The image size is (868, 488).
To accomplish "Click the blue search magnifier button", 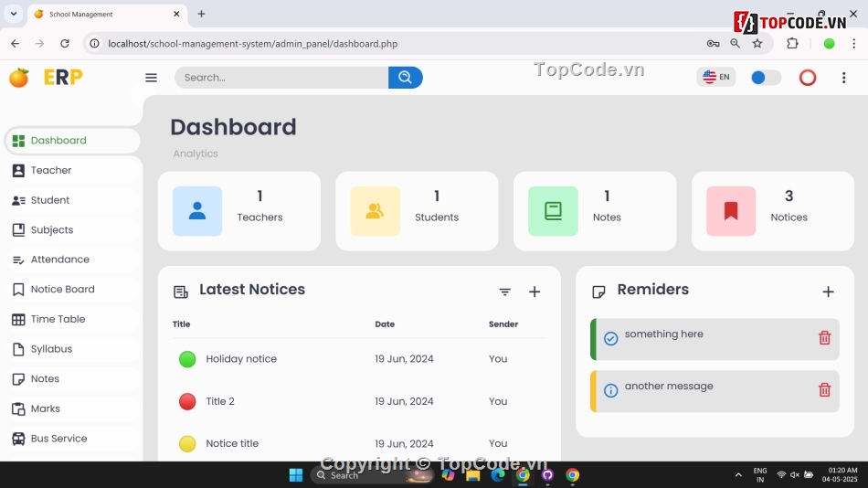I will pos(405,78).
